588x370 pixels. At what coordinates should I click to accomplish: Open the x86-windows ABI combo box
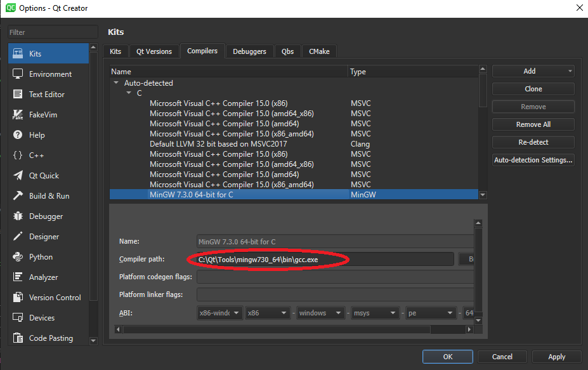(x=219, y=313)
